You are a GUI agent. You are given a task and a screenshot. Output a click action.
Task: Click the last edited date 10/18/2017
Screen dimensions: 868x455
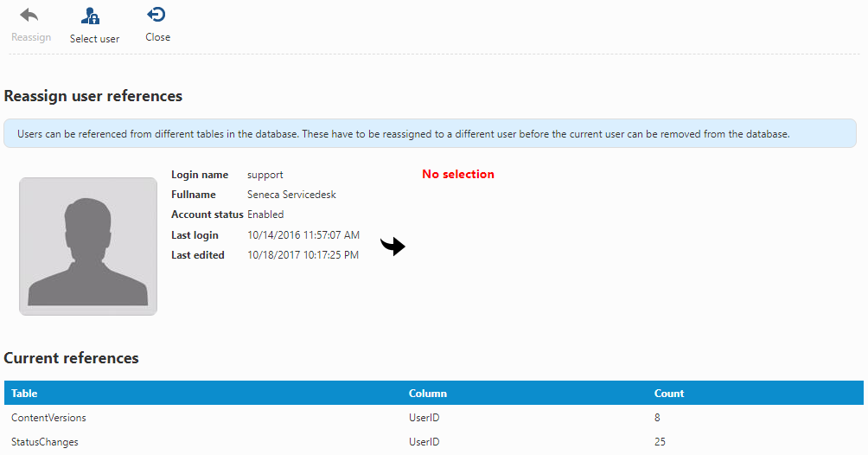(x=303, y=255)
